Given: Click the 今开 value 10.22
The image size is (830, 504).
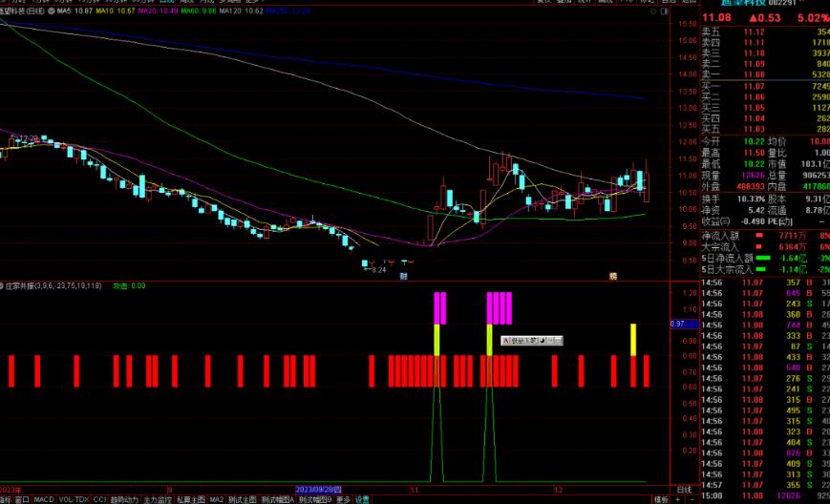Looking at the screenshot, I should [754, 141].
